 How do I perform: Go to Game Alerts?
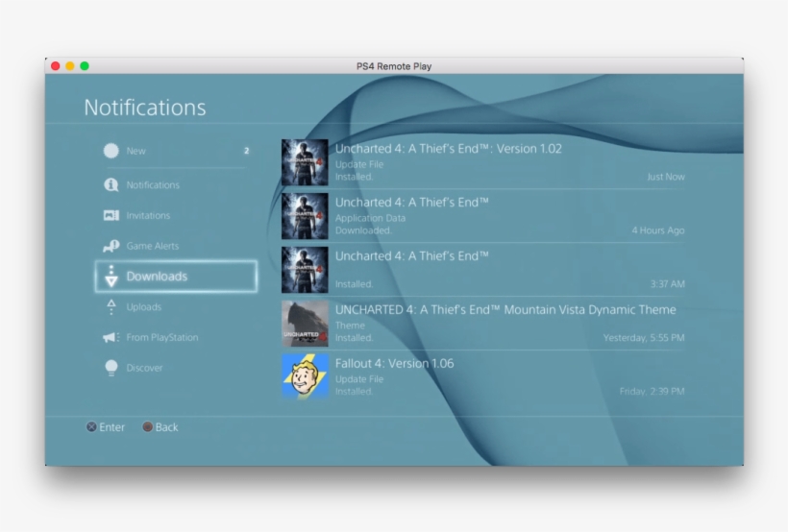176,246
